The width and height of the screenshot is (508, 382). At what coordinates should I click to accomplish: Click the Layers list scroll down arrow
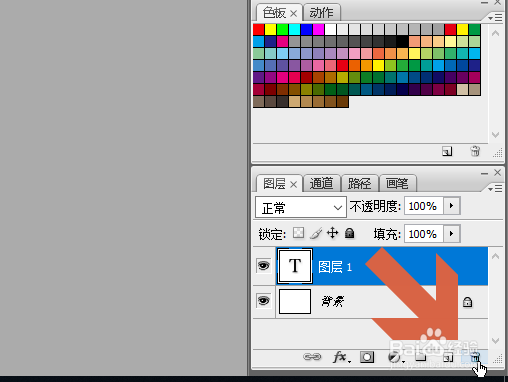coord(495,341)
